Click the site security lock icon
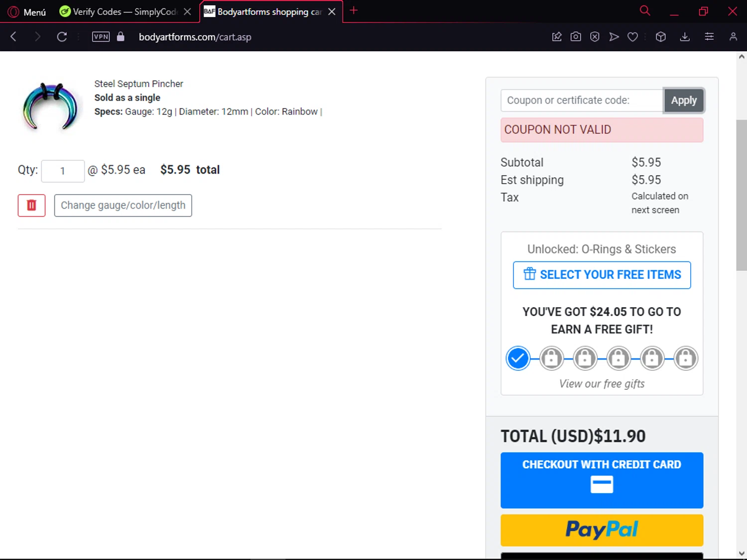 pos(121,36)
